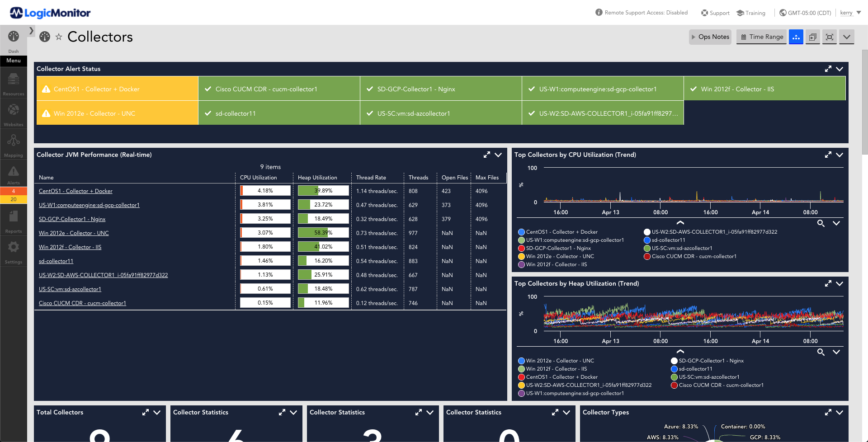Screen dimensions: 868x442
Task: Open the blue dashboard groups button
Action: 796,37
